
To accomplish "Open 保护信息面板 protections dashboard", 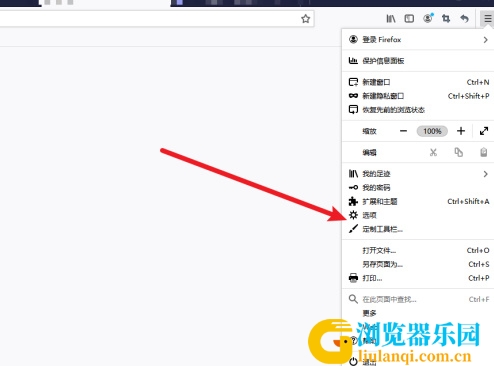I will point(418,61).
